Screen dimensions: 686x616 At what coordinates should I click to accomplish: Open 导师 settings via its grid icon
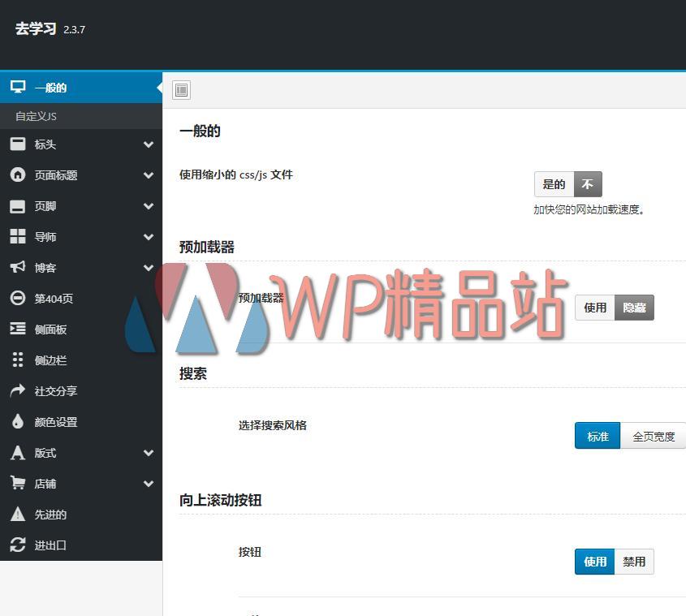18,236
